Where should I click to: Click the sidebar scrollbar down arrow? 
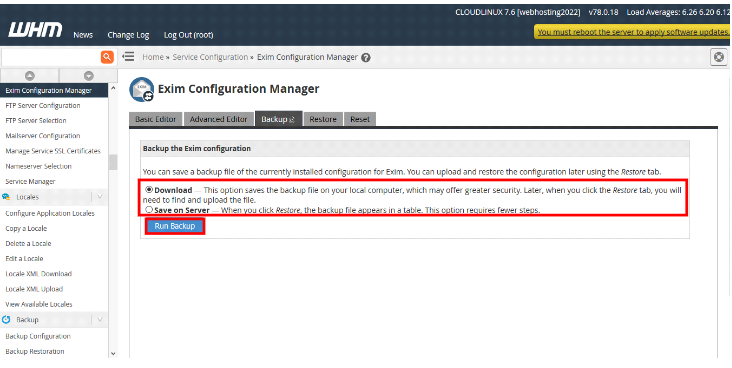(x=113, y=354)
